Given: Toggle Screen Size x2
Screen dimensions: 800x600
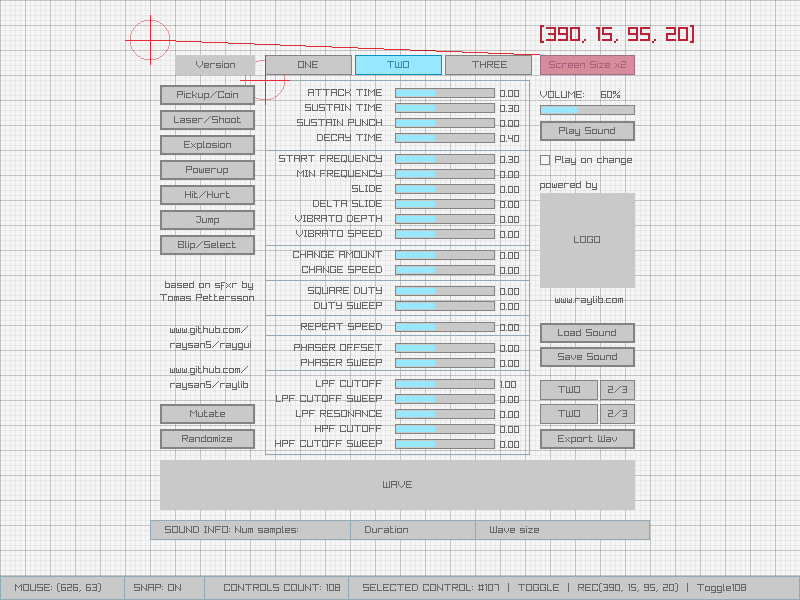Looking at the screenshot, I should 587,65.
